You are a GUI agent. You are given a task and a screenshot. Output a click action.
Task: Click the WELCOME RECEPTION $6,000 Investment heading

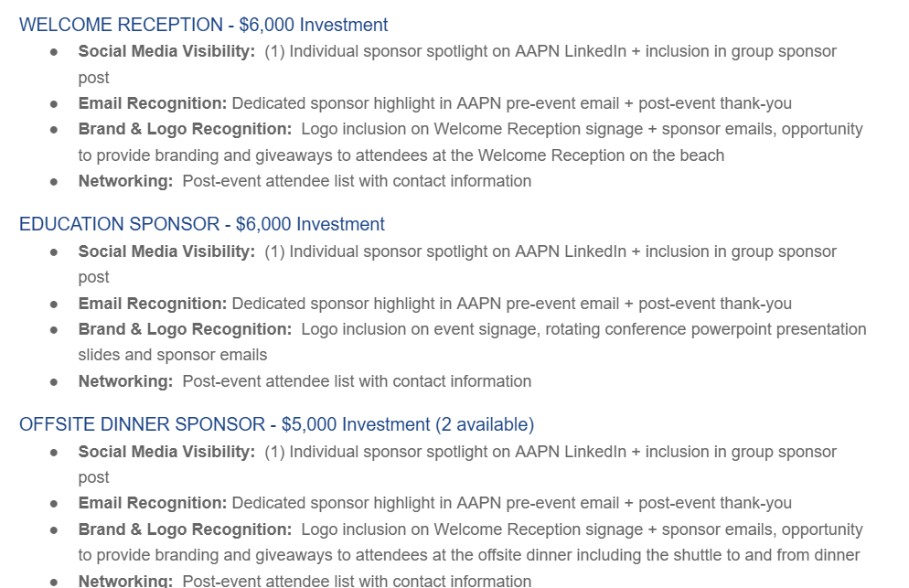pos(203,25)
